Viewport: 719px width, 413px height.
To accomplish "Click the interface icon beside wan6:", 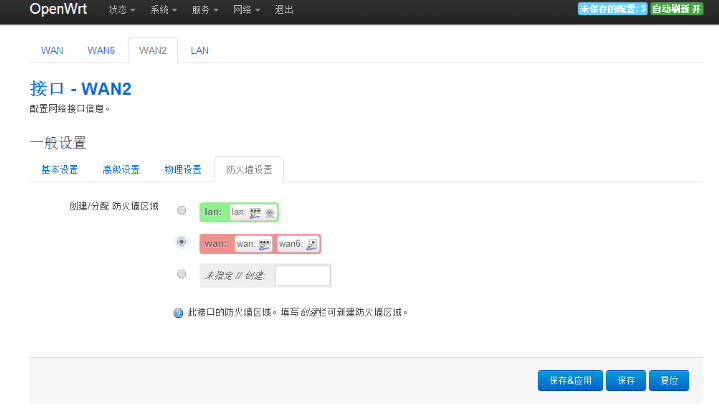I will click(x=312, y=244).
